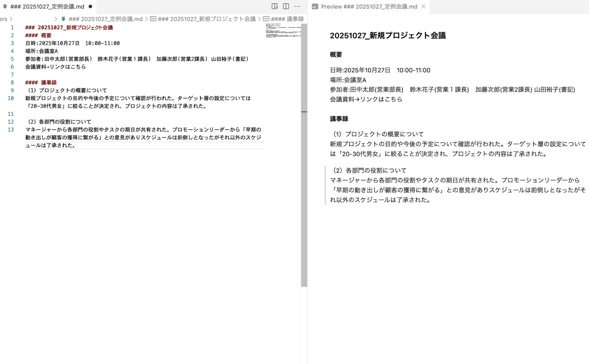Open the more actions ellipsis menu
This screenshot has width=589, height=364.
pos(297,6)
